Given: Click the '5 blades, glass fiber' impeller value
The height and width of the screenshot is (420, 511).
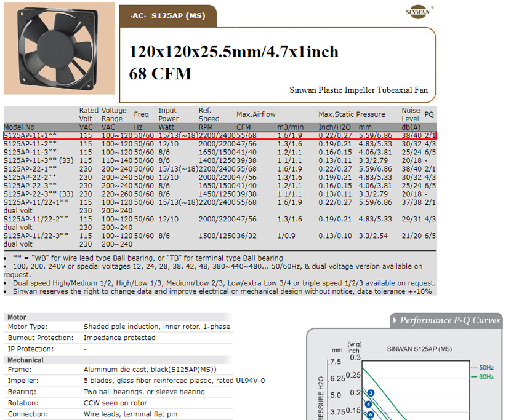Looking at the screenshot, I should [x=174, y=381].
